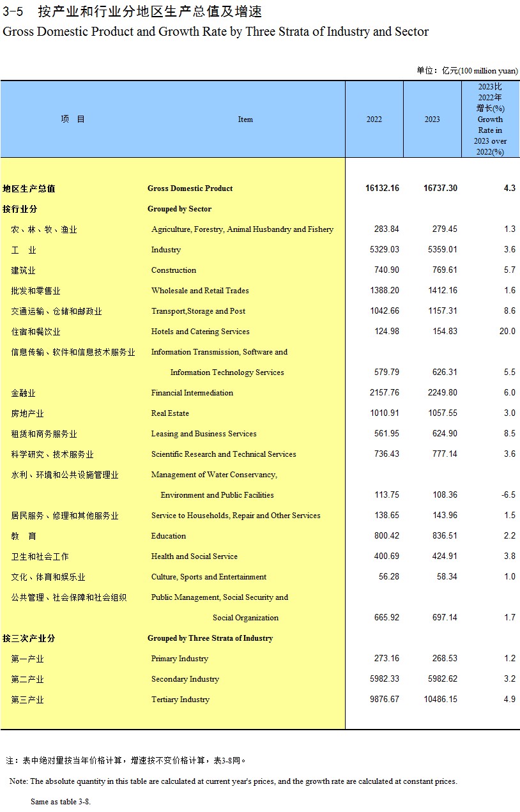Click the 2023 column header

pyautogui.click(x=432, y=119)
